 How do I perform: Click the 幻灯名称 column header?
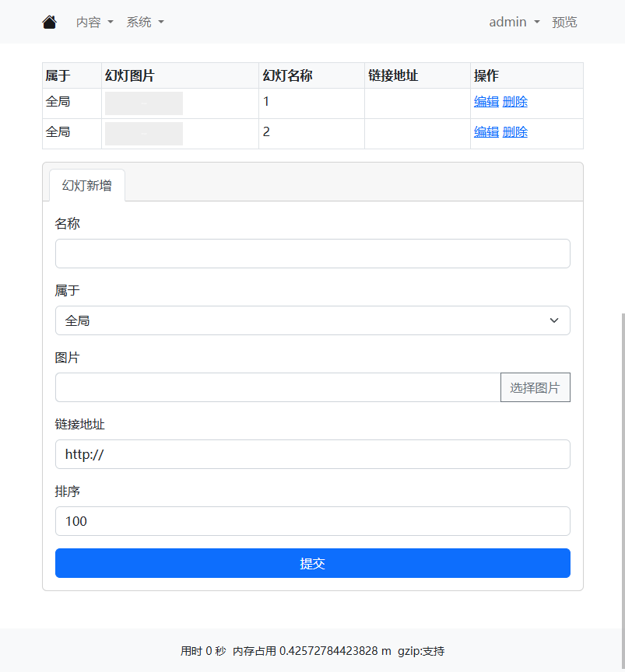(x=312, y=75)
